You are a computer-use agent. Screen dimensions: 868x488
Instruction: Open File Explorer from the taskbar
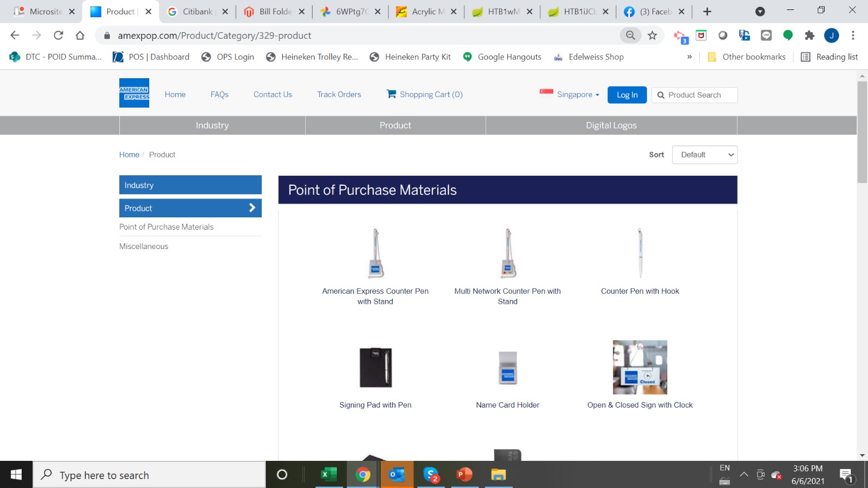pyautogui.click(x=498, y=475)
